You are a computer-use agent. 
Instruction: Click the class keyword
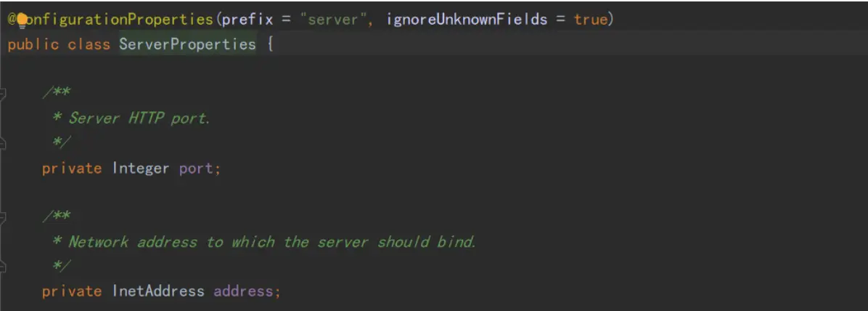[89, 45]
